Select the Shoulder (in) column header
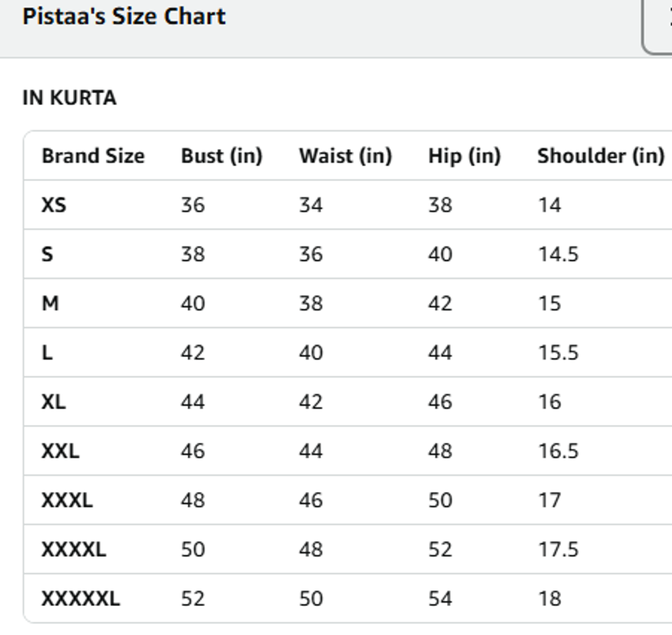This screenshot has height=635, width=672. tap(600, 156)
